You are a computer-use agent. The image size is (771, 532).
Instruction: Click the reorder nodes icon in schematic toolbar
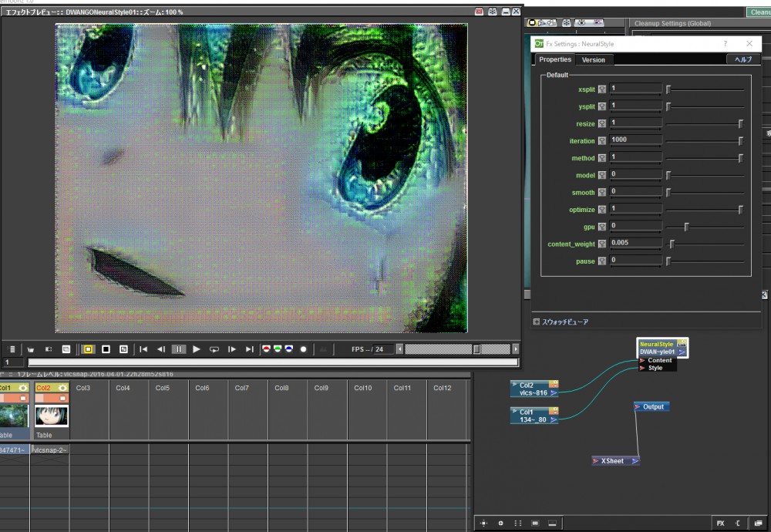point(518,524)
